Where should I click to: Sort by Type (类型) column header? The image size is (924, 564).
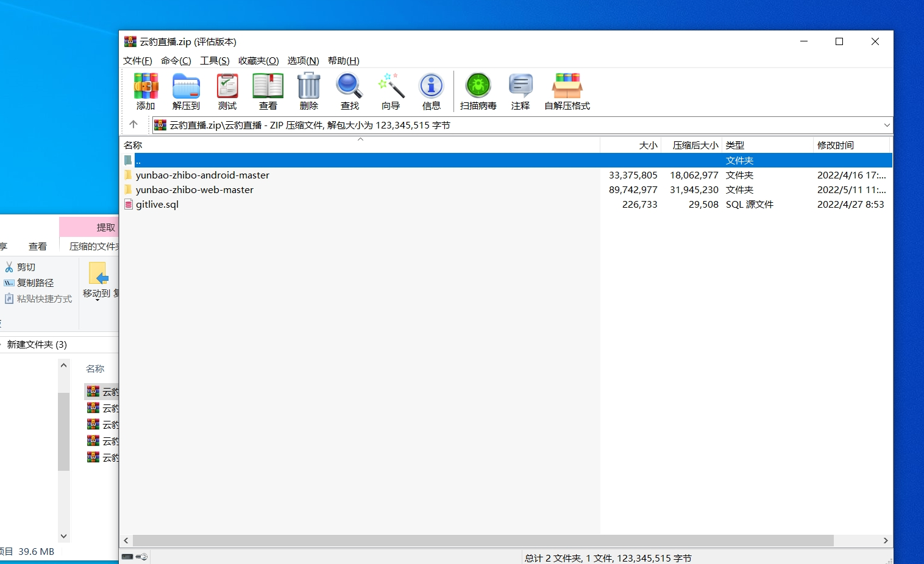[x=768, y=145]
